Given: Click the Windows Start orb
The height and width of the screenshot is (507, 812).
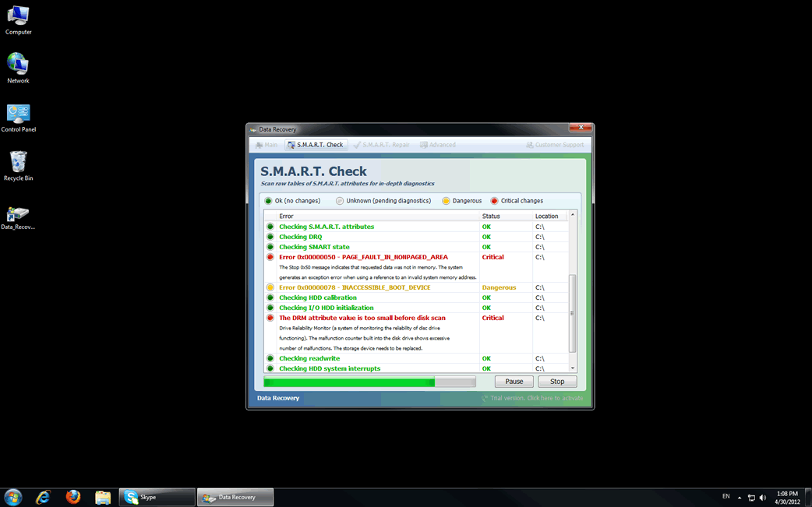Looking at the screenshot, I should (13, 497).
